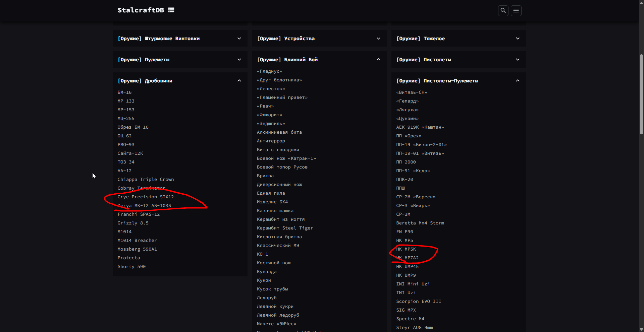This screenshot has width=644, height=332.
Task: Select Ледяной ледоруб item
Action: coord(278,315)
